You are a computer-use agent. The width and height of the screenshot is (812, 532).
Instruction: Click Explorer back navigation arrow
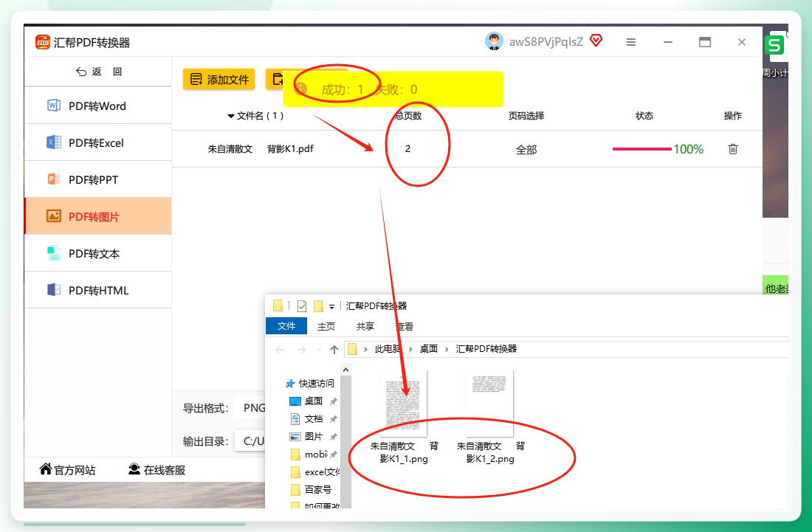pos(281,350)
